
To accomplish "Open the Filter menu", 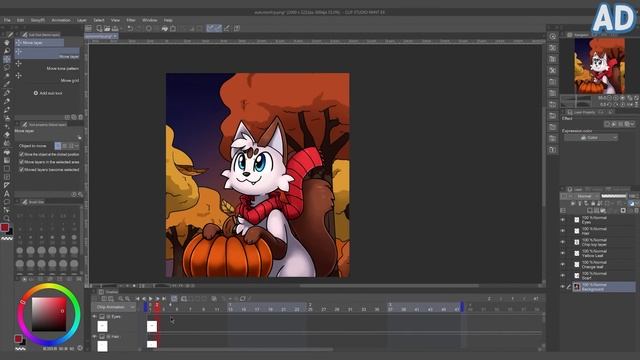I will pyautogui.click(x=131, y=20).
